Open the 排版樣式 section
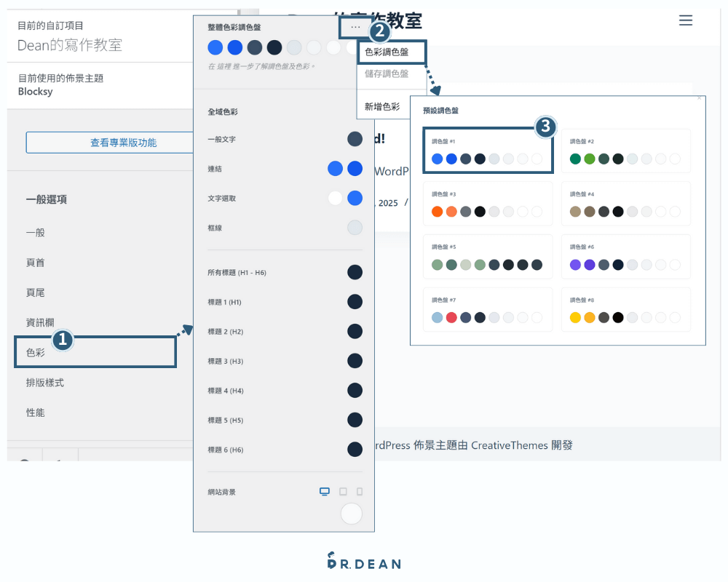The image size is (728, 582). click(x=45, y=383)
